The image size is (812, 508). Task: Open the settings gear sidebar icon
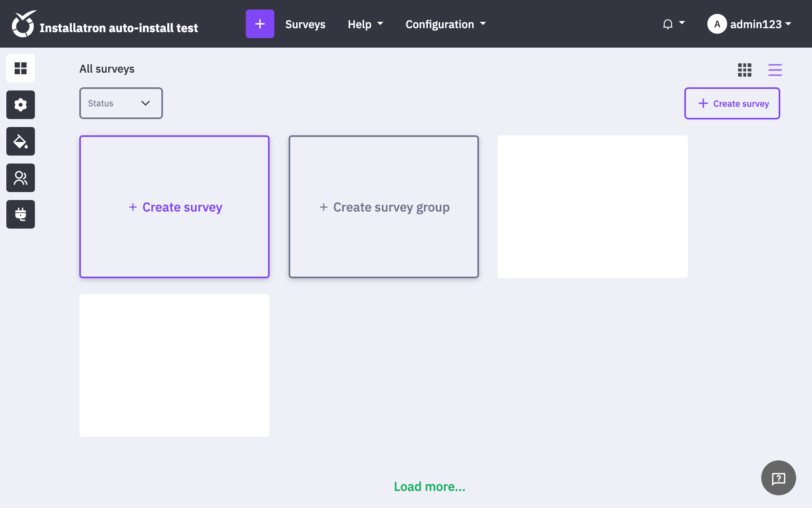point(21,105)
